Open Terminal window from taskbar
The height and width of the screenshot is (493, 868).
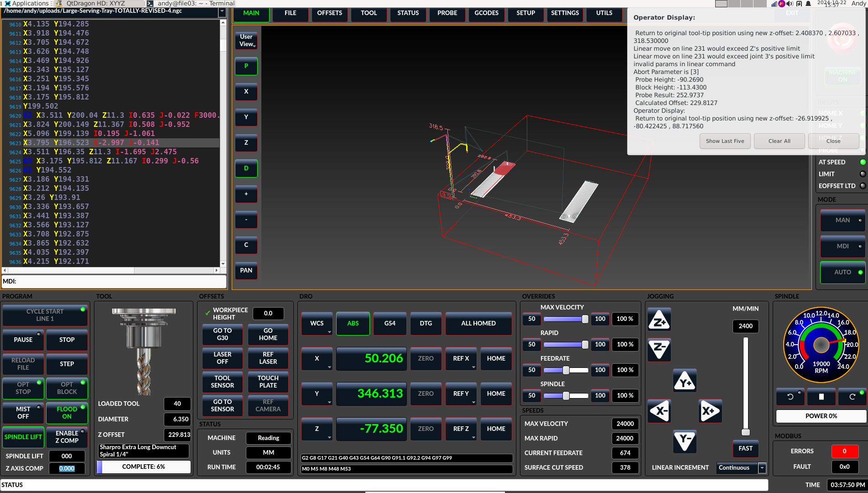point(192,3)
